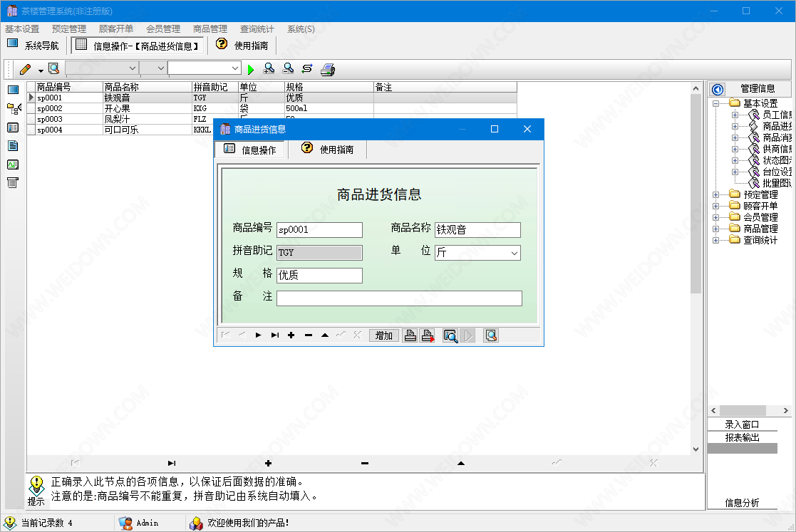
Task: Click the 报表输出 button
Action: pyautogui.click(x=742, y=437)
